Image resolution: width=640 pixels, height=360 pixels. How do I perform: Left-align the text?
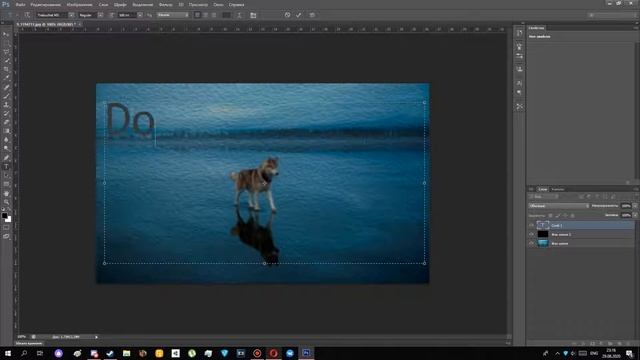coord(197,15)
